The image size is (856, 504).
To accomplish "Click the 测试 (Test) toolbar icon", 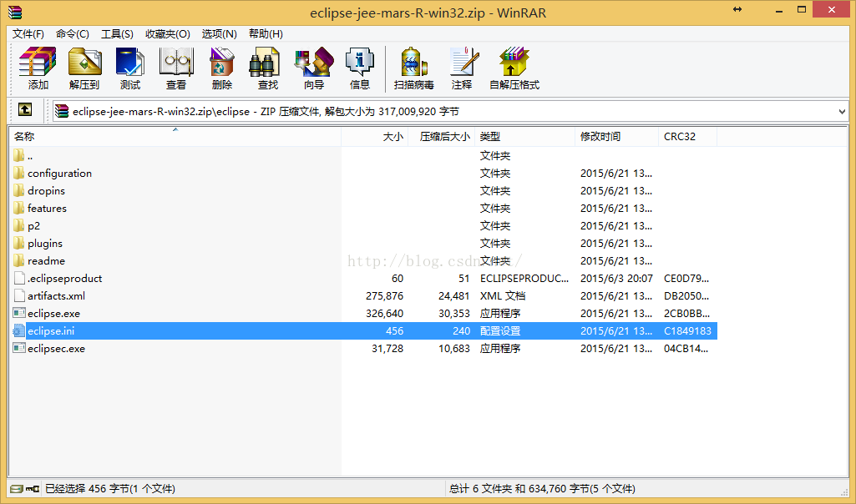I will coord(130,61).
